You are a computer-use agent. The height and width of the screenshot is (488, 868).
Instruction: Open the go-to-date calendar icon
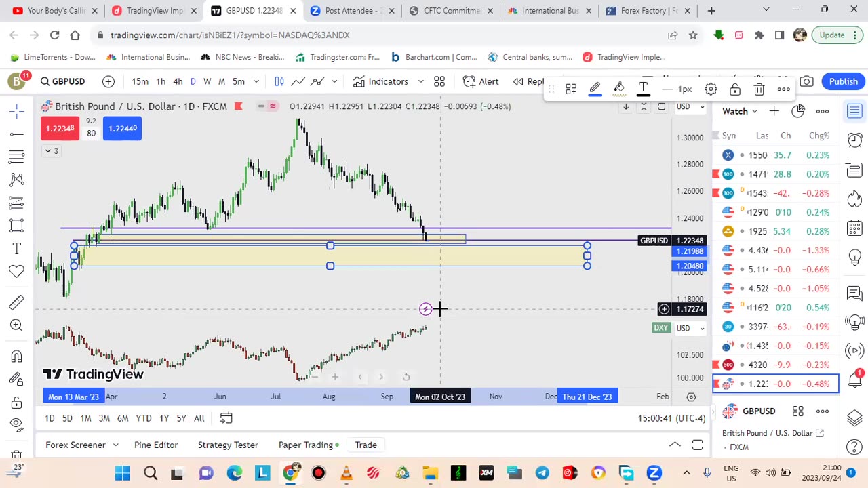pos(226,418)
